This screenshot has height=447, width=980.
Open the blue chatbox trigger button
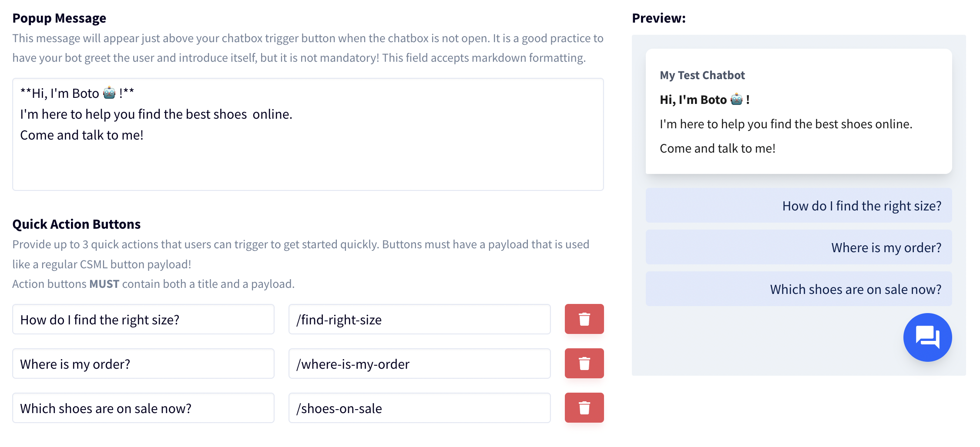pos(927,337)
